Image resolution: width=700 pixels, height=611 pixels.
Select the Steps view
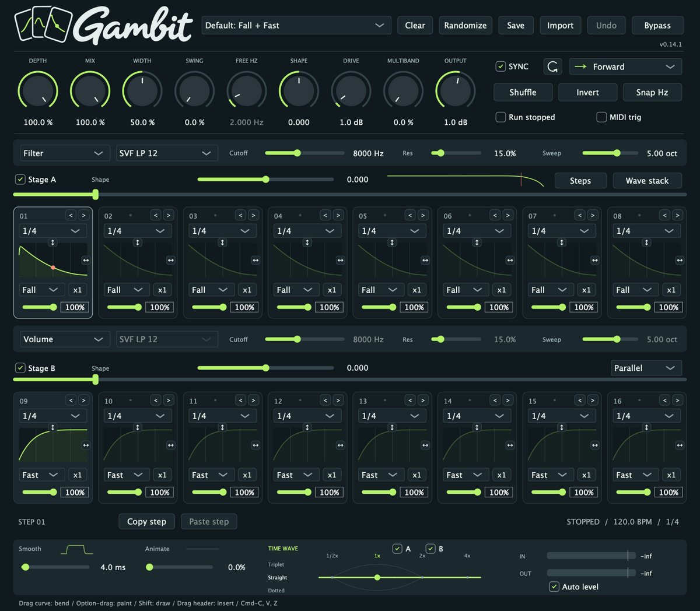click(580, 181)
